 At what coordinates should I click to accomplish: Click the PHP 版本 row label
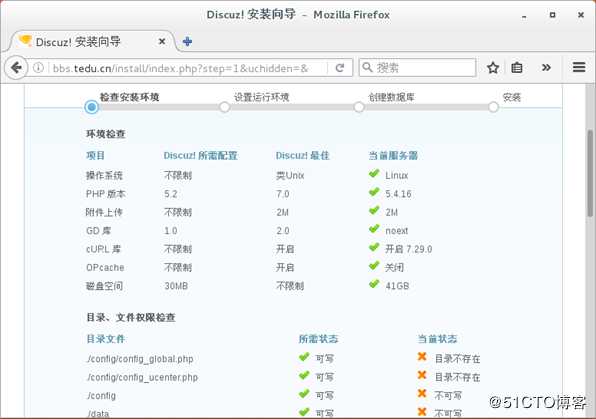click(x=105, y=194)
